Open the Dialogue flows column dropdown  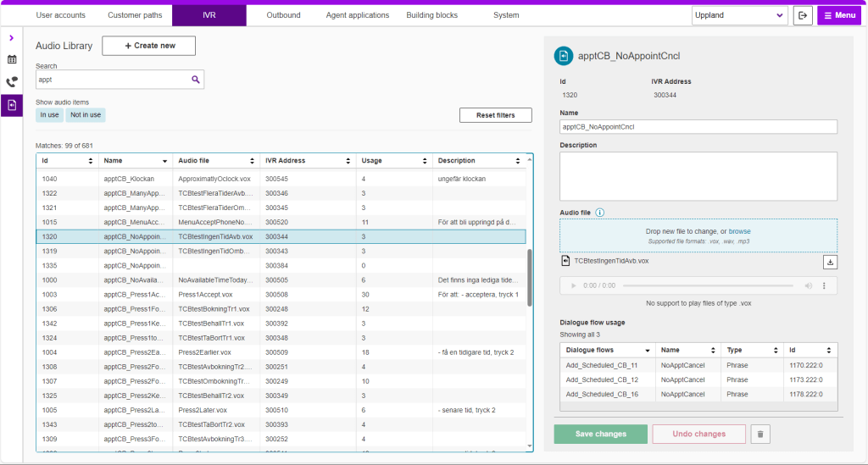tap(648, 350)
